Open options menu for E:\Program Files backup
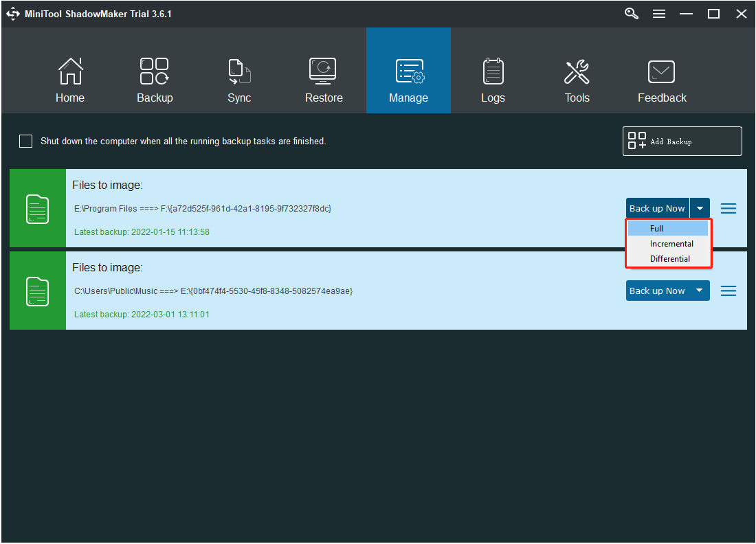The width and height of the screenshot is (756, 544). 729,208
